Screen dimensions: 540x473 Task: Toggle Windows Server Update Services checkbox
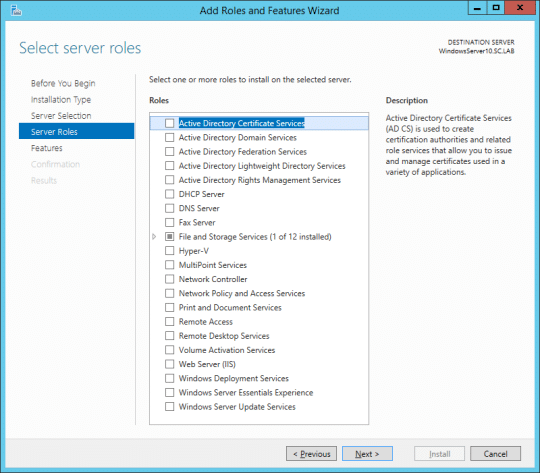[x=169, y=406]
